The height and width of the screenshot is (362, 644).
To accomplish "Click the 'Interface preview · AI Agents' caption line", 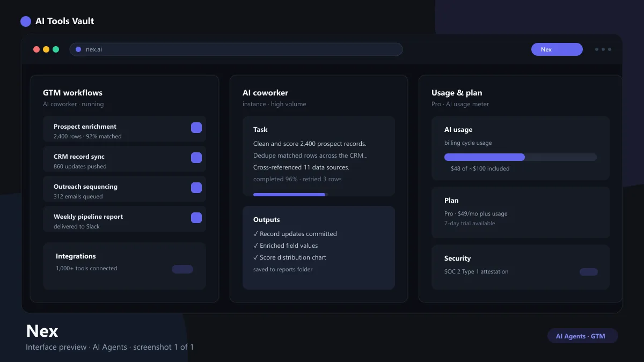I will (109, 347).
